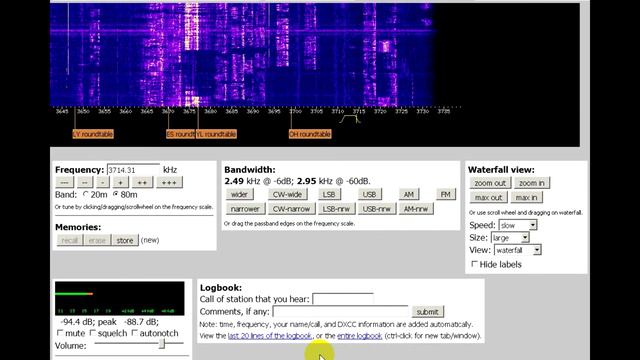Image resolution: width=640 pixels, height=360 pixels.
Task: Open the last 20 lines of the logbook link
Action: pos(270,336)
